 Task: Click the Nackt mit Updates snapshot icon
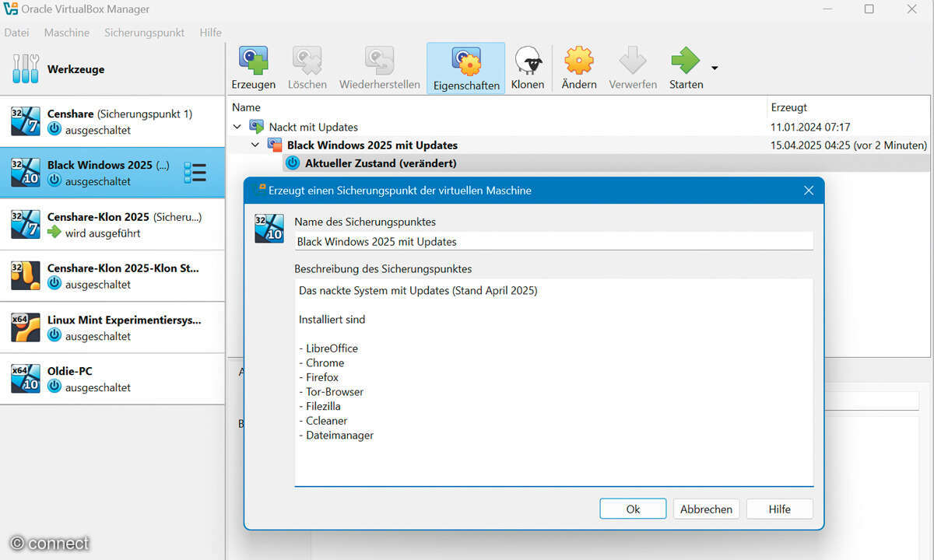click(256, 127)
